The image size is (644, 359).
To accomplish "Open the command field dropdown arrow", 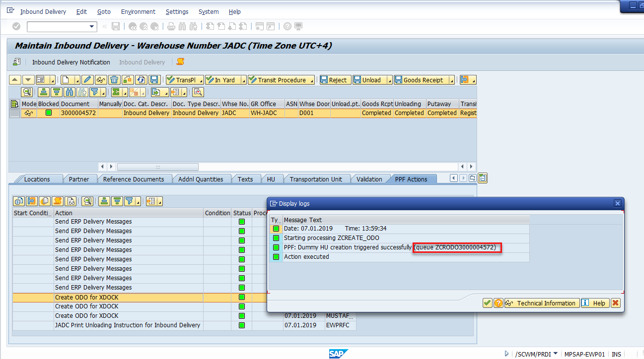I will click(92, 26).
